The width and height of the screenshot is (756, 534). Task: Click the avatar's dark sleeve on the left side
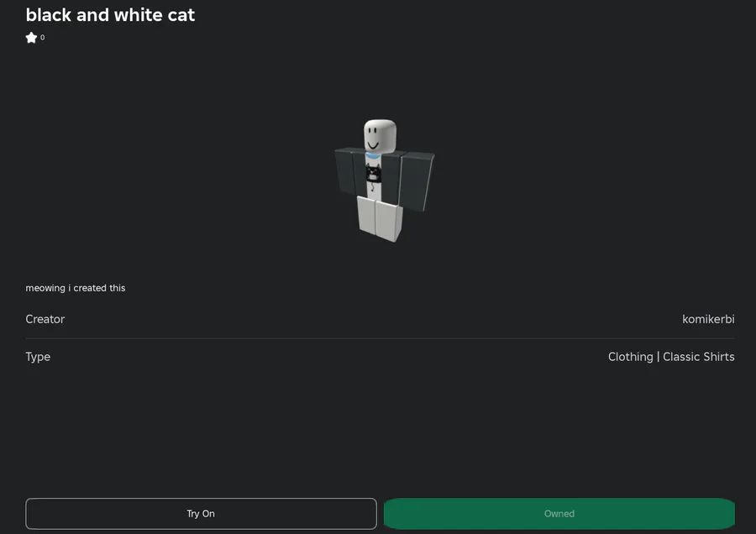coord(345,171)
